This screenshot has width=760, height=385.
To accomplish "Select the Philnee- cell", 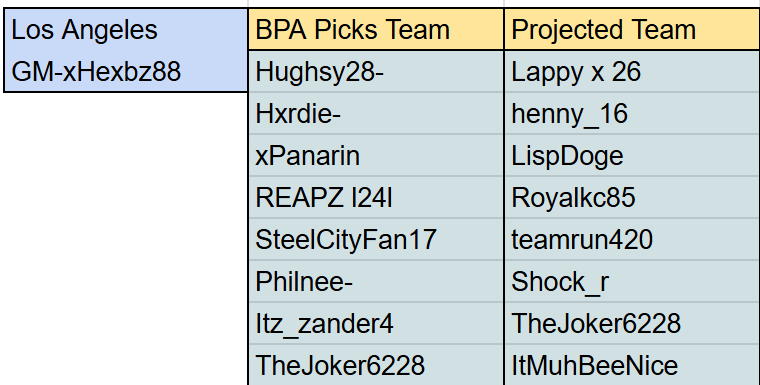I will coord(376,281).
